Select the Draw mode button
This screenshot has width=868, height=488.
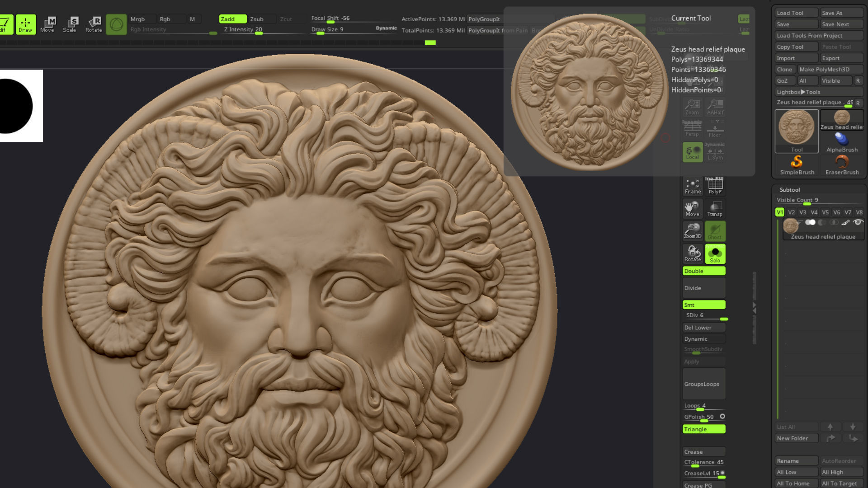pyautogui.click(x=25, y=24)
